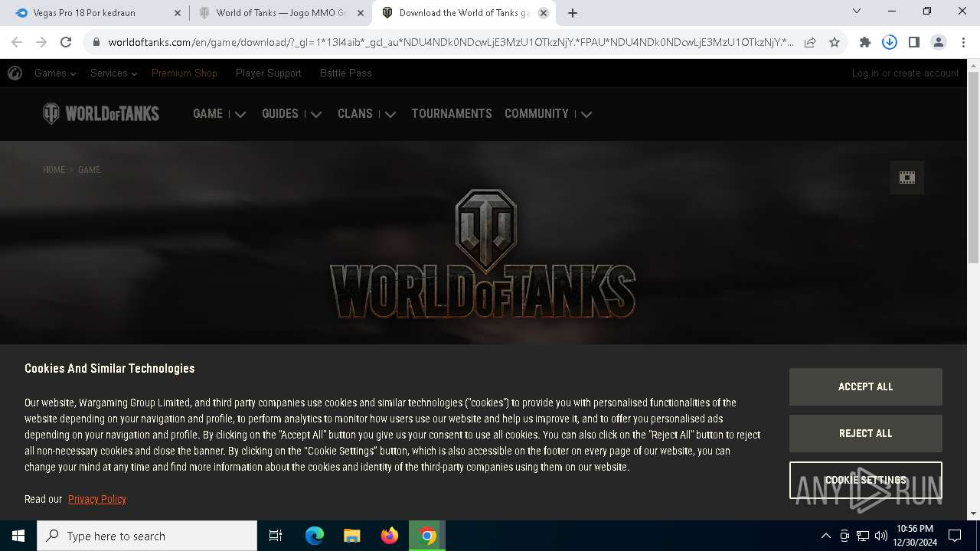
Task: Open the Privacy Policy link
Action: [x=97, y=499]
